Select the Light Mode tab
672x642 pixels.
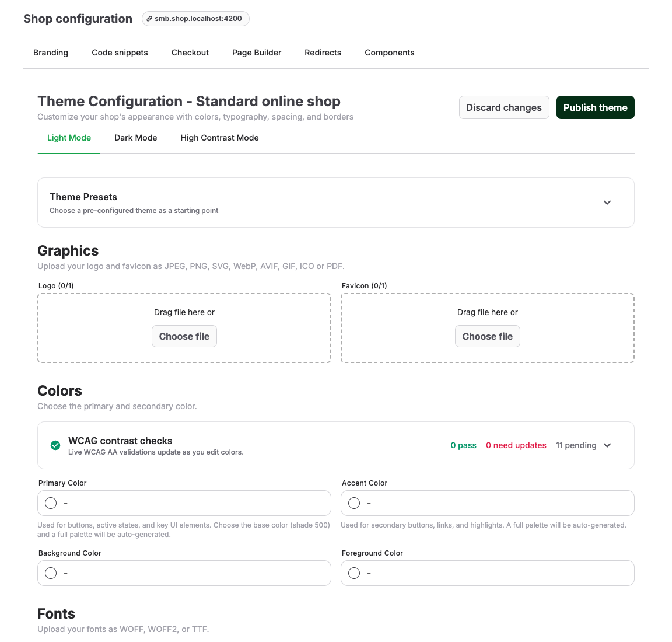point(69,138)
